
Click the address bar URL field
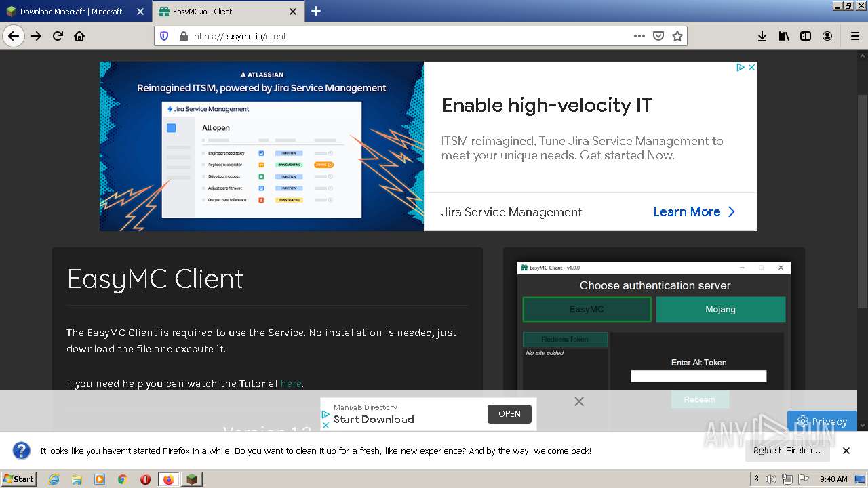410,36
